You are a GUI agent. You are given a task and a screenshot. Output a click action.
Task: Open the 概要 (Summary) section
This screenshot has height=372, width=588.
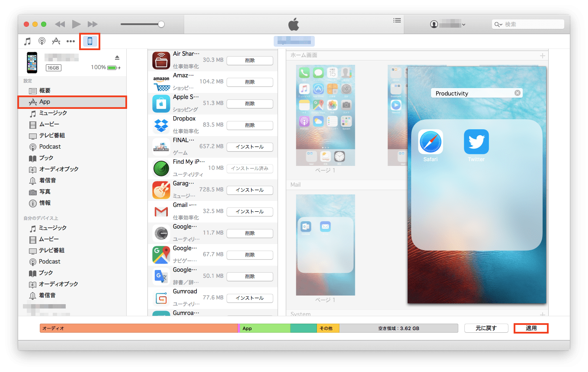point(72,90)
